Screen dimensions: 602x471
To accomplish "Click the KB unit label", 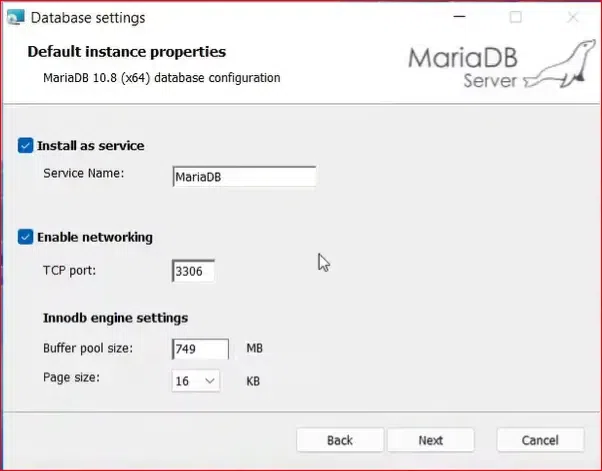I will tap(253, 381).
